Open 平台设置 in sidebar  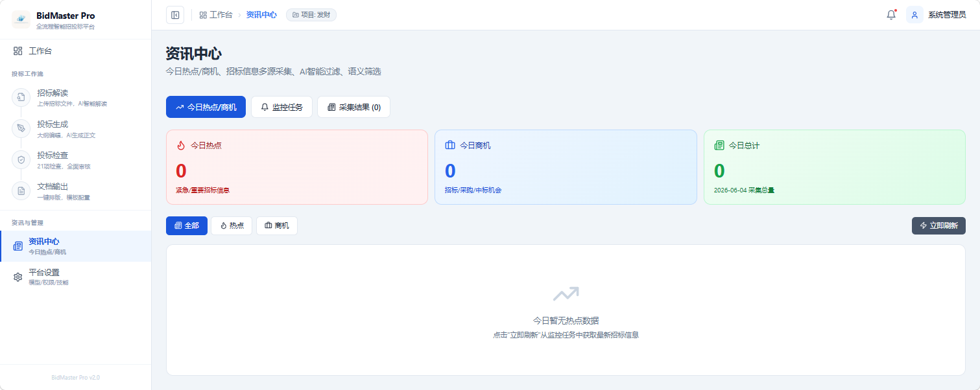[75, 277]
